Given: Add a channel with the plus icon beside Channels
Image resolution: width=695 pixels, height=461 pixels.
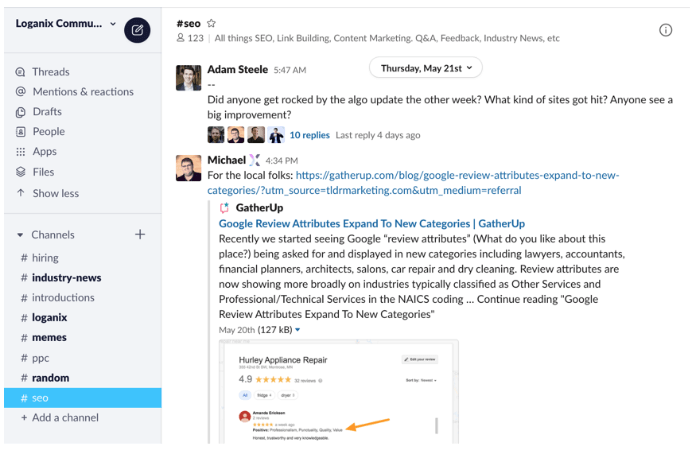Looking at the screenshot, I should pyautogui.click(x=140, y=234).
